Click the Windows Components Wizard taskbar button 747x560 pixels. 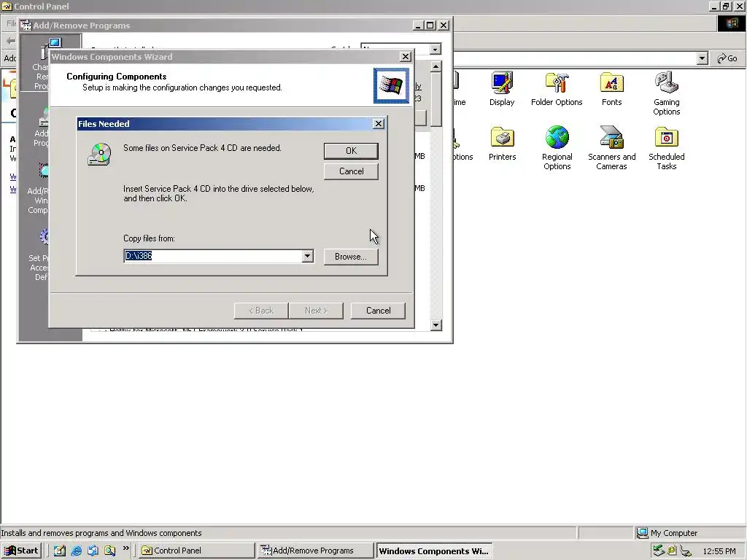point(434,551)
